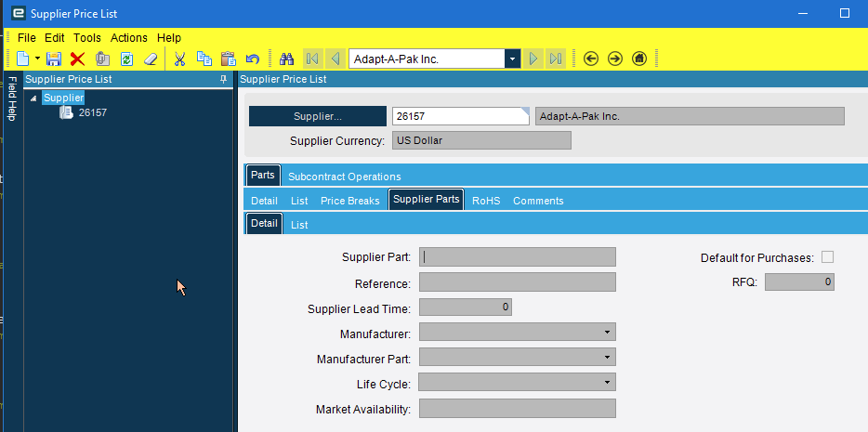Click the supplier ID field showing 26157
Image resolution: width=868 pixels, height=432 pixels.
click(x=461, y=116)
